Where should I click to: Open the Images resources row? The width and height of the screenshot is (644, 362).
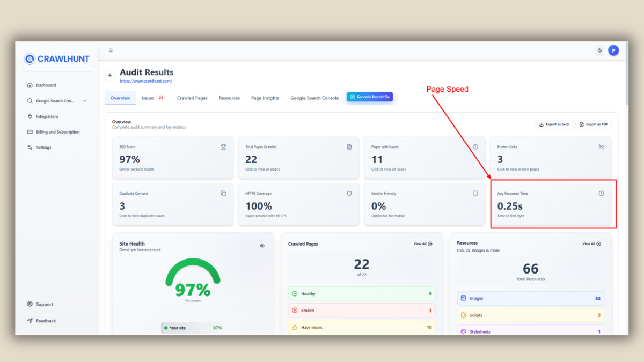(x=531, y=298)
